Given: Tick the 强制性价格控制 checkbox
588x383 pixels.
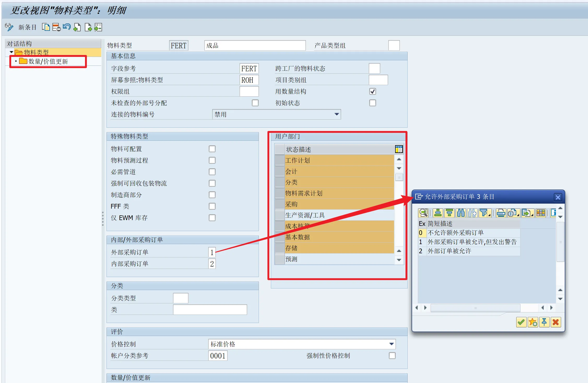Looking at the screenshot, I should [x=392, y=356].
